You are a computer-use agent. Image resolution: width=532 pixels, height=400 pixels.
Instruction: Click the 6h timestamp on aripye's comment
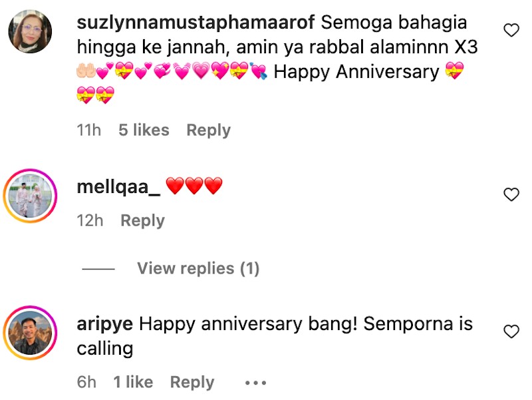click(86, 382)
